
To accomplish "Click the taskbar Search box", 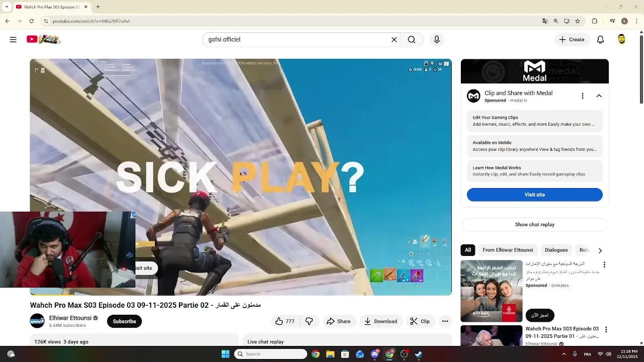I will (x=271, y=354).
